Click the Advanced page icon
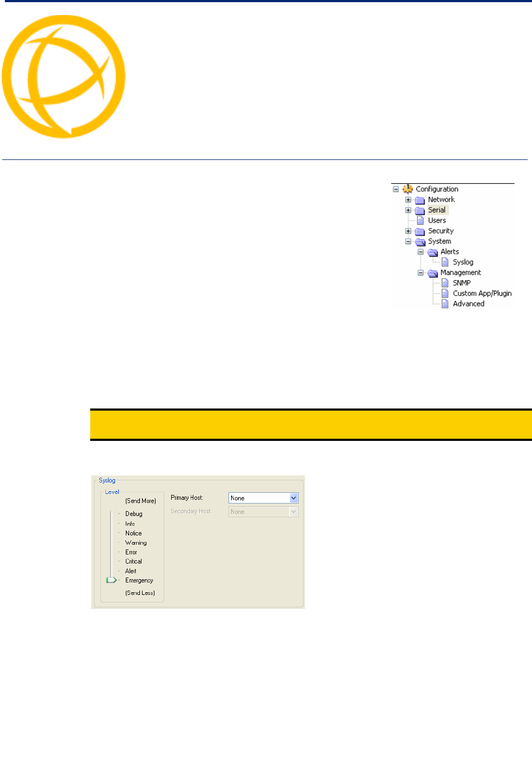 pyautogui.click(x=445, y=304)
